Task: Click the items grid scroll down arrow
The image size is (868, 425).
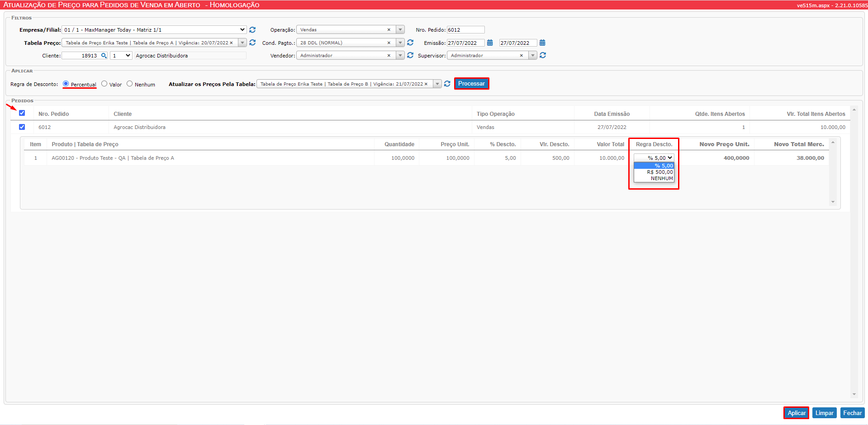Action: pyautogui.click(x=833, y=202)
